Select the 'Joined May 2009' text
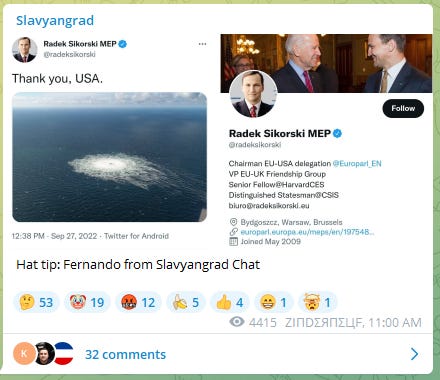440x380 pixels. tap(270, 241)
